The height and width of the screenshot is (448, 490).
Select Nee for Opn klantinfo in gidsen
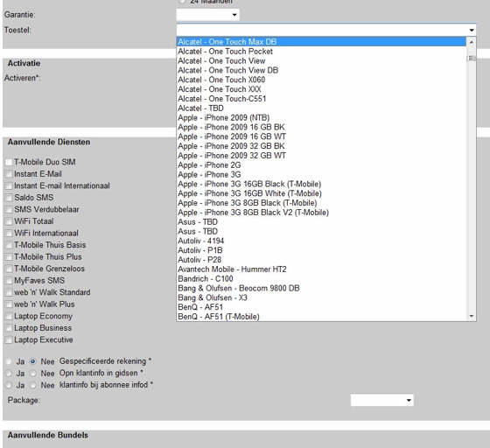click(x=33, y=374)
